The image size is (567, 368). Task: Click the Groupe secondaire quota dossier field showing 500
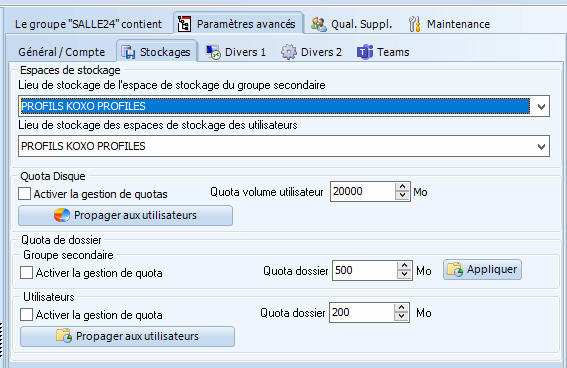coord(365,270)
